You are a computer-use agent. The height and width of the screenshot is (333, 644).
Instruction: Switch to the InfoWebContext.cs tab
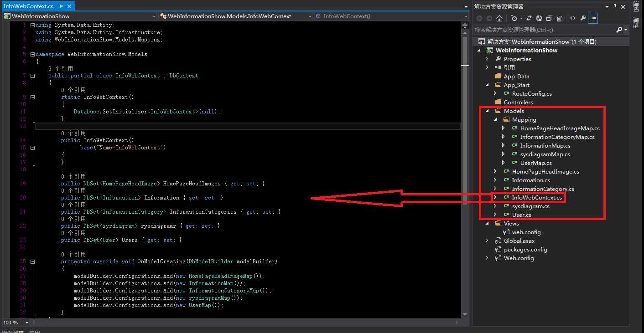pos(28,6)
